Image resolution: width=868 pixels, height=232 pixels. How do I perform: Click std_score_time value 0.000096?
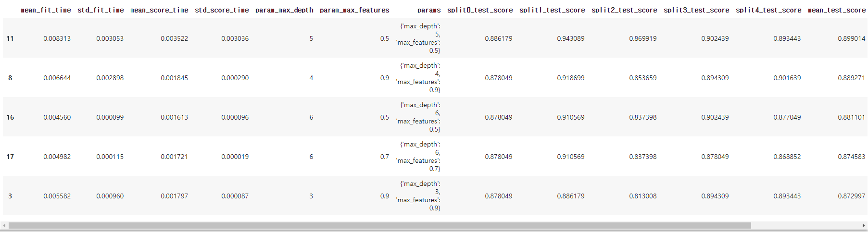coord(235,117)
